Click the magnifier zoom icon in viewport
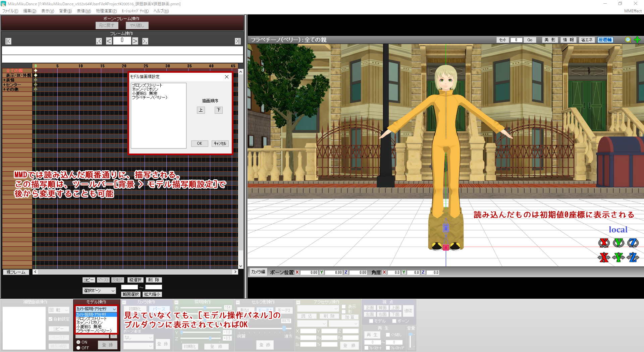Image resolution: width=644 pixels, height=352 pixels. [628, 40]
